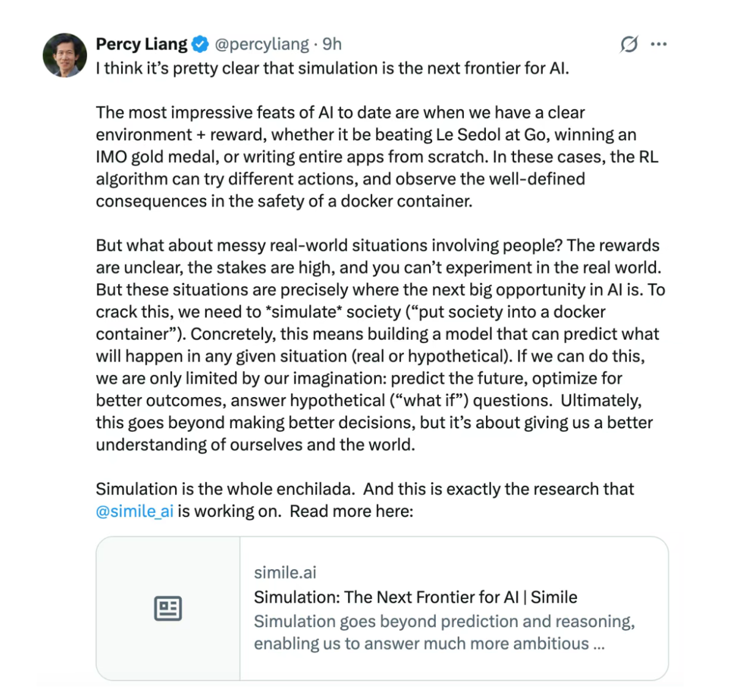This screenshot has width=732, height=700.
Task: Click the card description starting 'Simulation goes beyond'
Action: (x=444, y=632)
